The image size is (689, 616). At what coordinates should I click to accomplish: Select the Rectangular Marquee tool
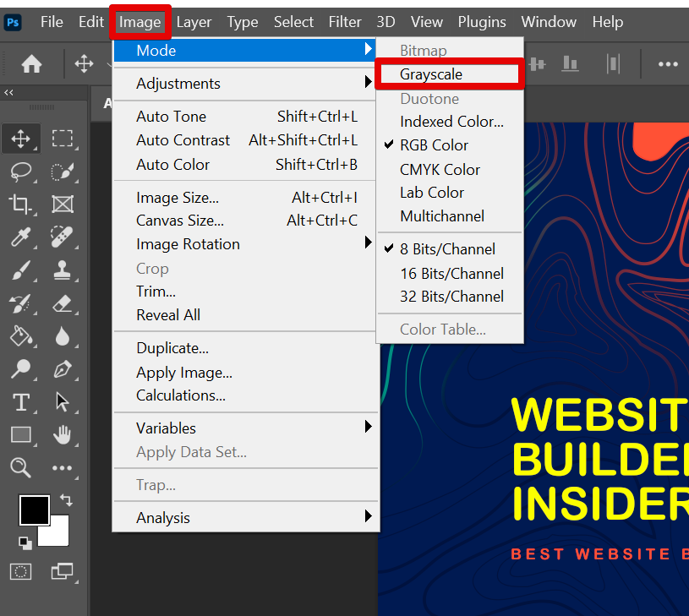62,139
